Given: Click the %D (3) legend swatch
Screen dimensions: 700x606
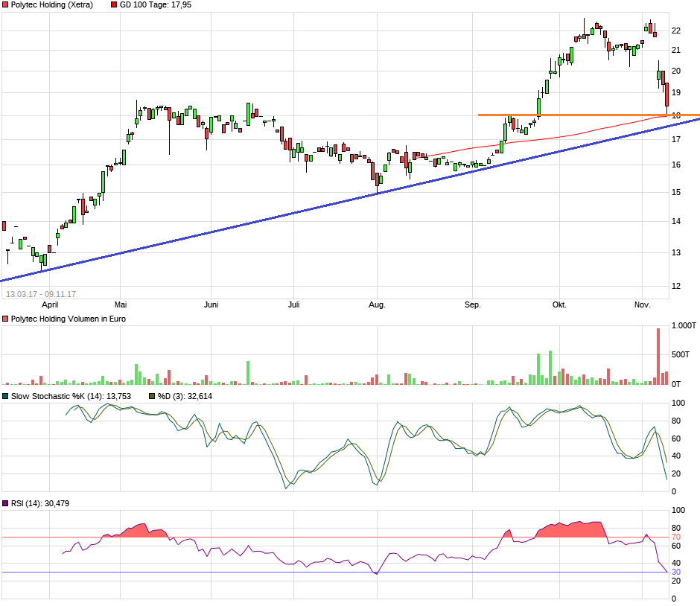Looking at the screenshot, I should click(x=152, y=396).
